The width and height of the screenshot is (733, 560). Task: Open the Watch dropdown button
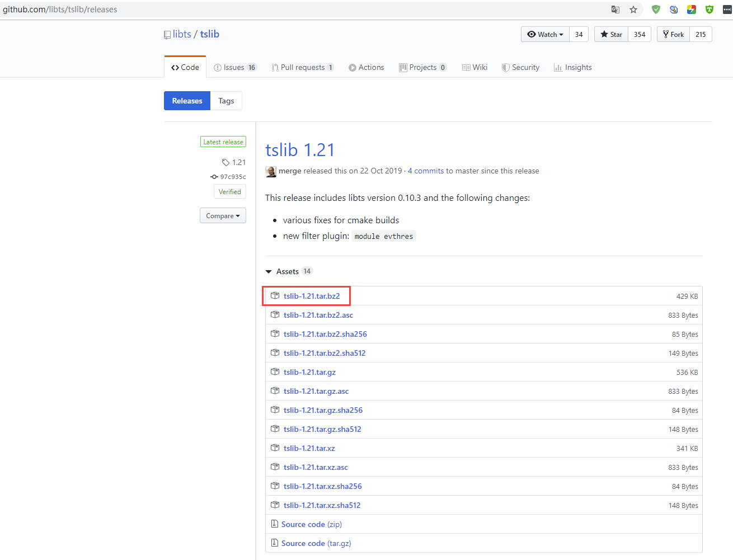(x=545, y=34)
